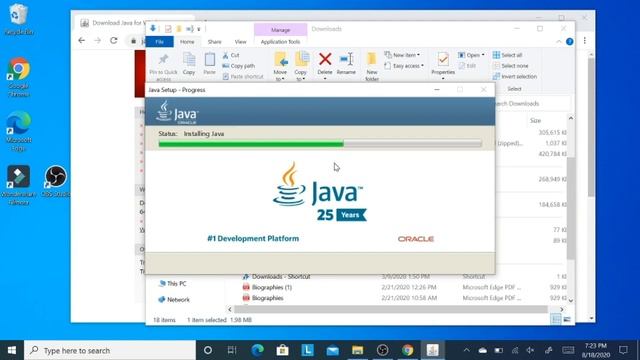Collapse the Explorer ribbon chevron
Screen dimensions: 640x360
tap(558, 42)
